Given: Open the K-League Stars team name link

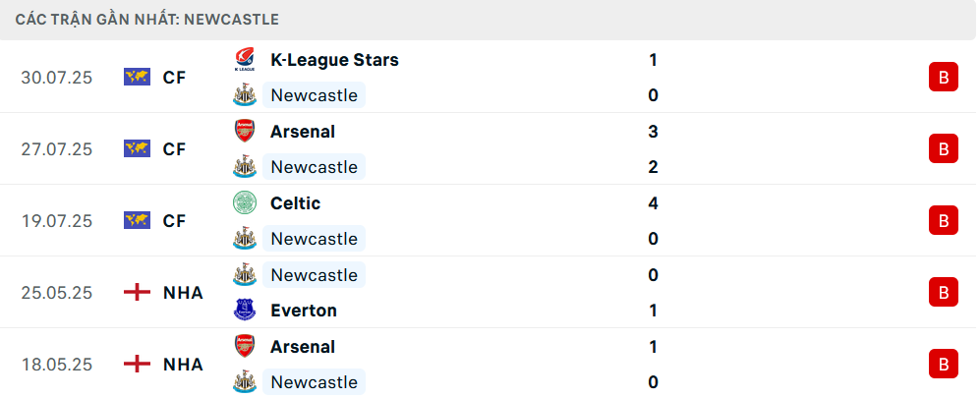Looking at the screenshot, I should [x=334, y=60].
